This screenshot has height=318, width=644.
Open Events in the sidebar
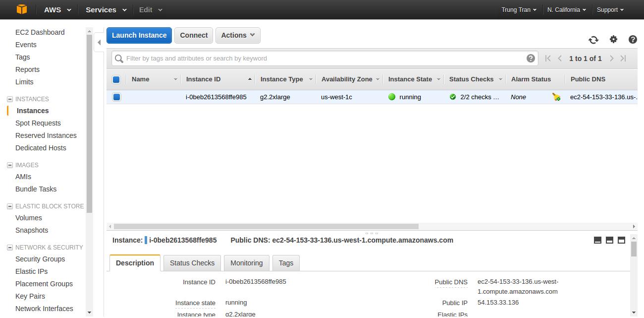(26, 45)
